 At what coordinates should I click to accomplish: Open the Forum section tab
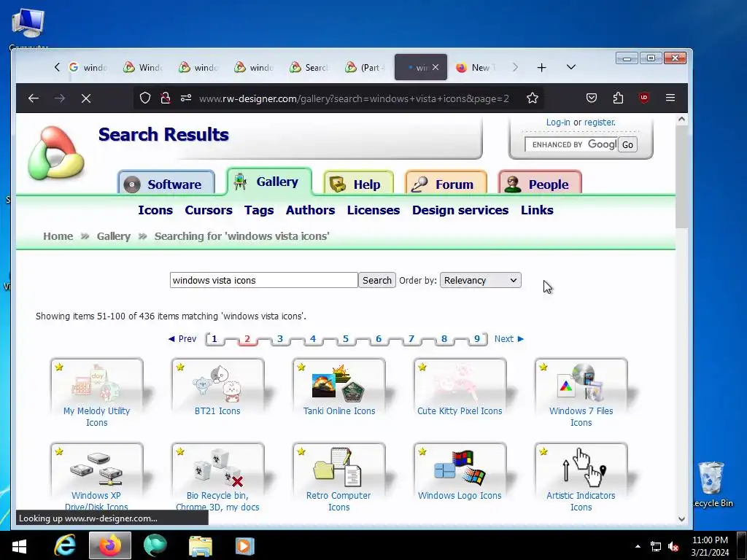446,184
